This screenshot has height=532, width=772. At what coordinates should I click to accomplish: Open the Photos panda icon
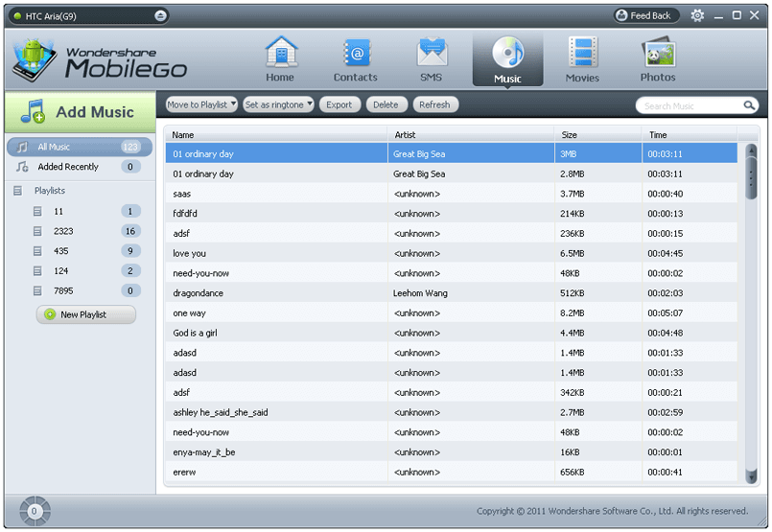[x=658, y=52]
